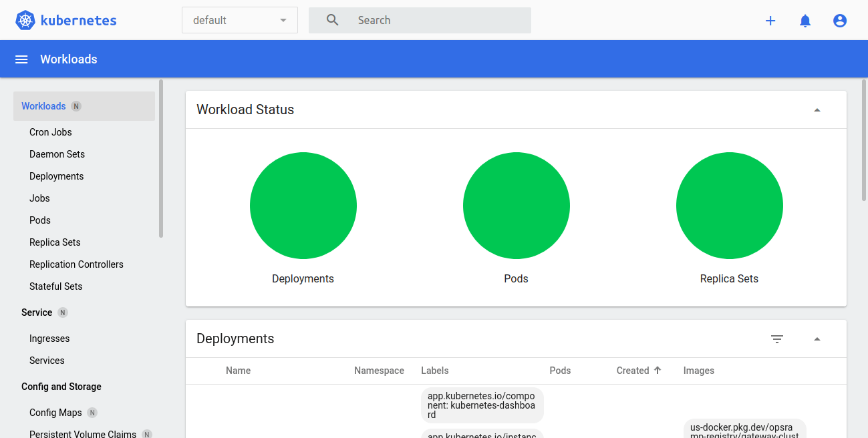Viewport: 868px width, 438px height.
Task: Open the Config Maps section
Action: click(x=55, y=412)
